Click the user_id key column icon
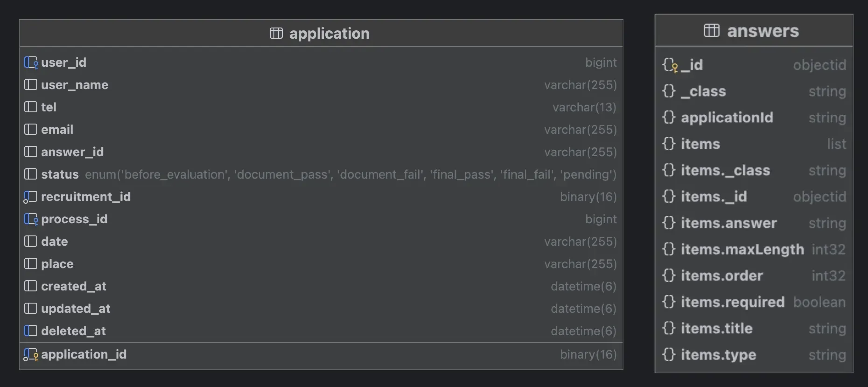Image resolution: width=868 pixels, height=387 pixels. click(31, 62)
